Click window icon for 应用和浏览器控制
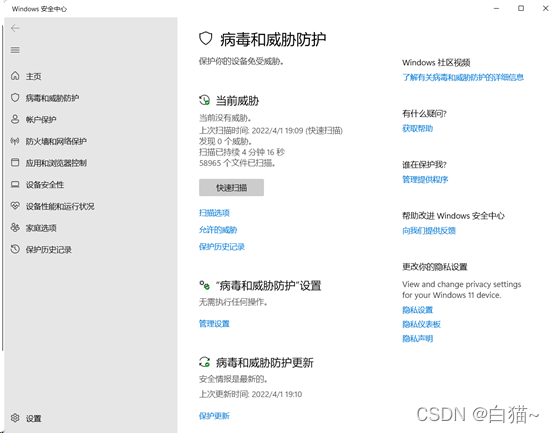Image resolution: width=554 pixels, height=433 pixels. click(15, 162)
